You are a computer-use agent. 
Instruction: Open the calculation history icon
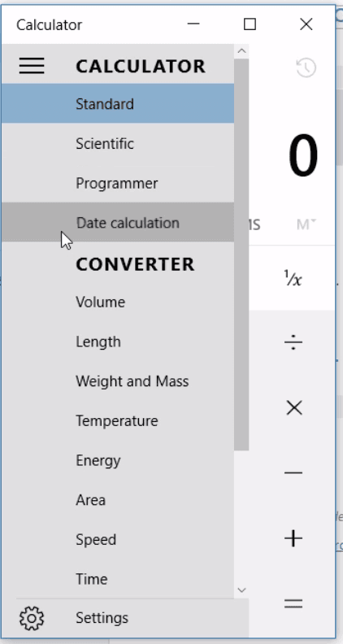point(306,67)
